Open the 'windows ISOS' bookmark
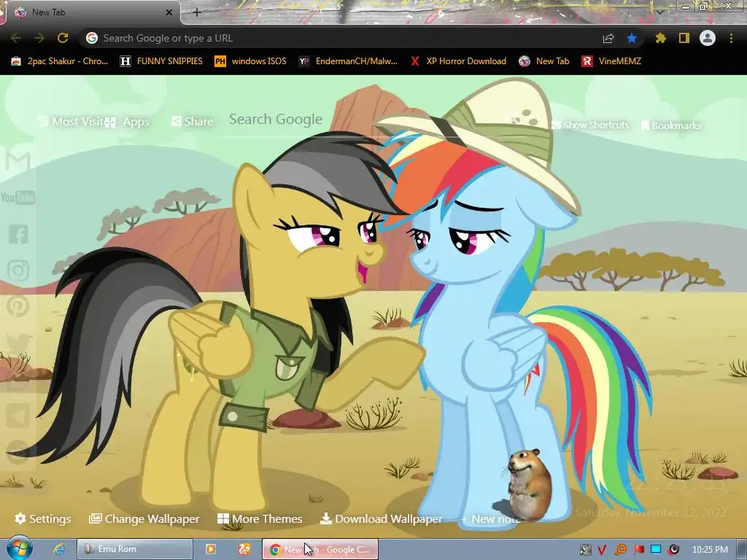 pyautogui.click(x=251, y=61)
